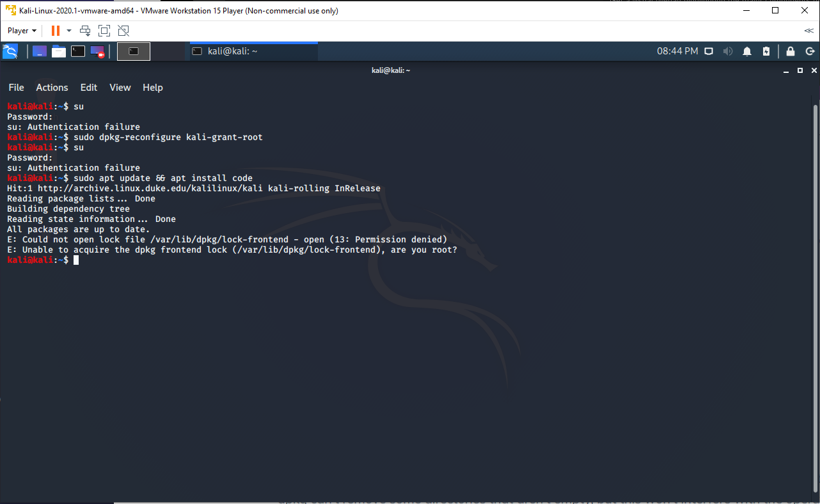Lock the screen with padlock icon
This screenshot has width=820, height=504.
pyautogui.click(x=791, y=51)
